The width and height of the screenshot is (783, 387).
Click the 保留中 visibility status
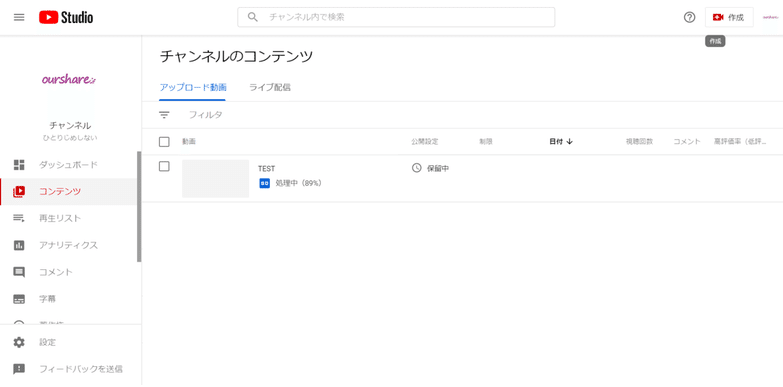tap(438, 168)
